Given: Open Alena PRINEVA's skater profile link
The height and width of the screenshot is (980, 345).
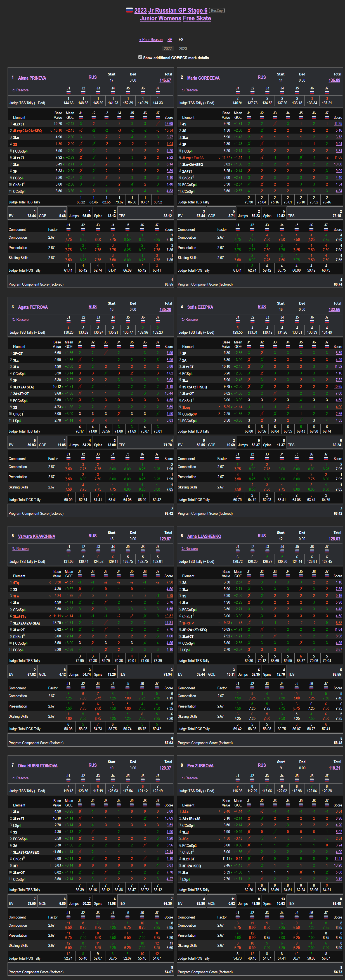Looking at the screenshot, I should (x=32, y=78).
